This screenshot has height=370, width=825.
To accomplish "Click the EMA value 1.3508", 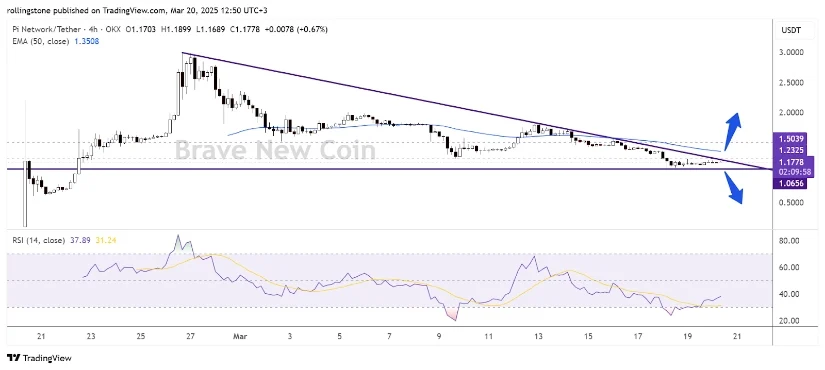I will [86, 41].
